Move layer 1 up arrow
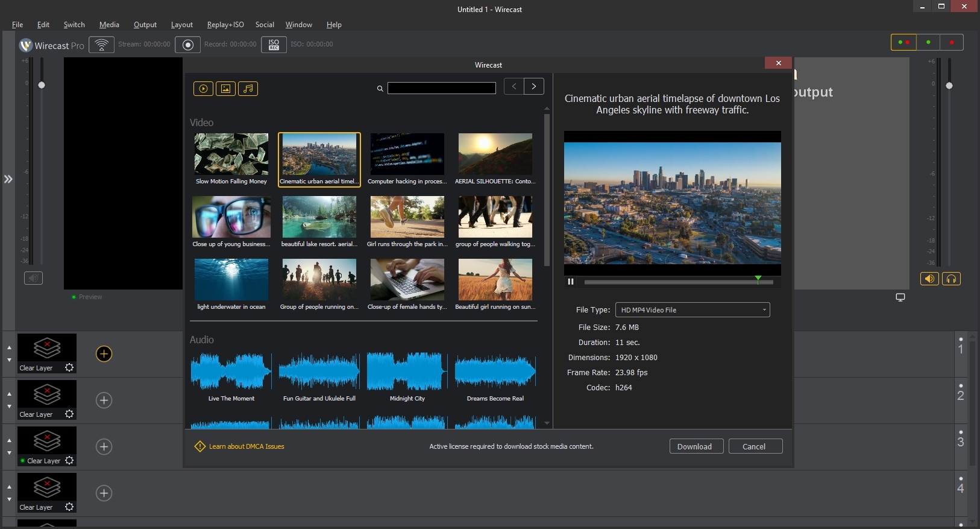The image size is (980, 529). (x=9, y=347)
